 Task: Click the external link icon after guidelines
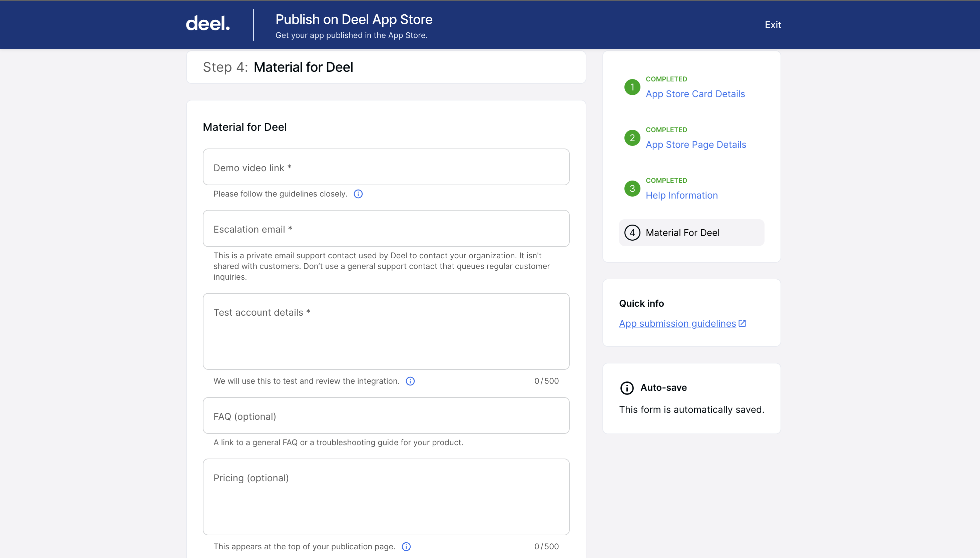point(742,323)
